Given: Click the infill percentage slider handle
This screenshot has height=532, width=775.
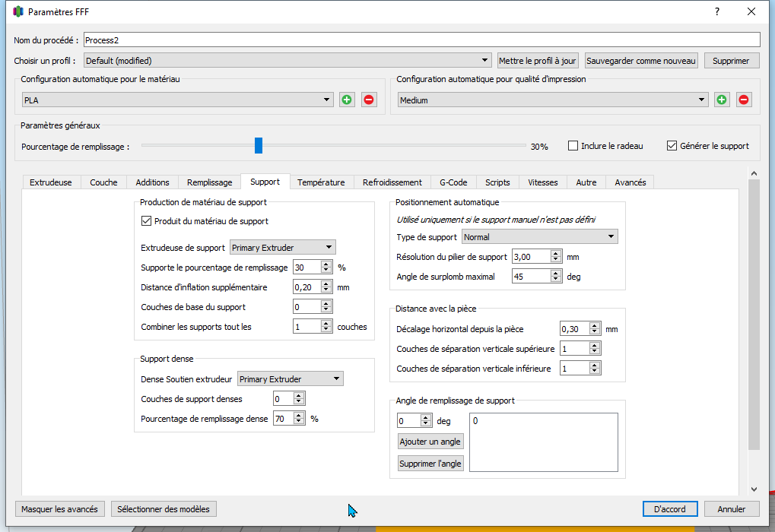Looking at the screenshot, I should click(259, 146).
